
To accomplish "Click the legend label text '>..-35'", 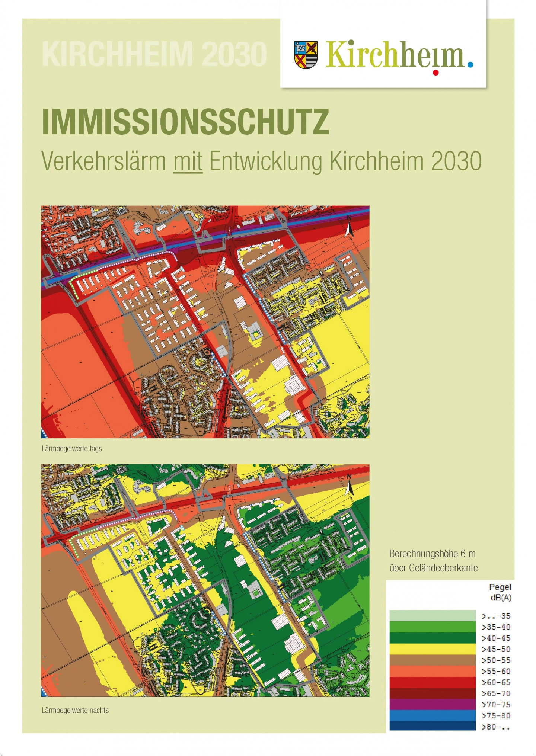I will pos(496,616).
